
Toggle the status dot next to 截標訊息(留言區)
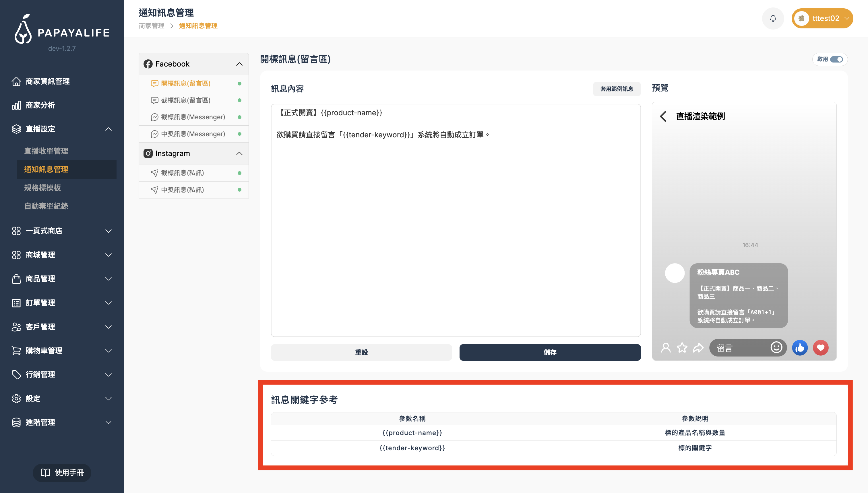[x=239, y=100]
